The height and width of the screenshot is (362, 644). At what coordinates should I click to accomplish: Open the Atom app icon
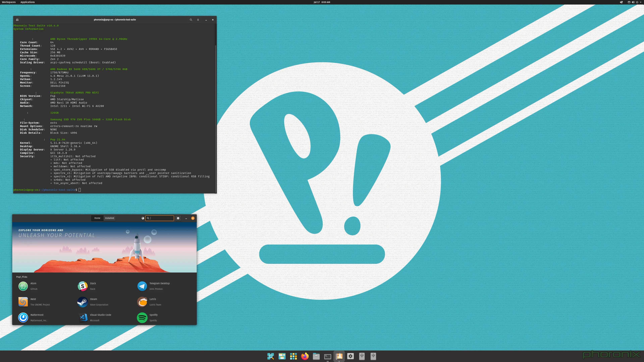[x=23, y=286]
